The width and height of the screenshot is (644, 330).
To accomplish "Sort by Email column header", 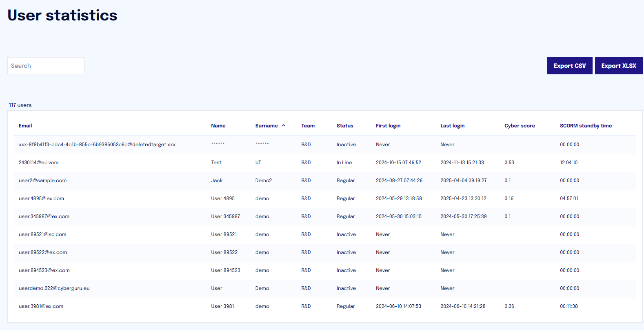I will click(25, 126).
